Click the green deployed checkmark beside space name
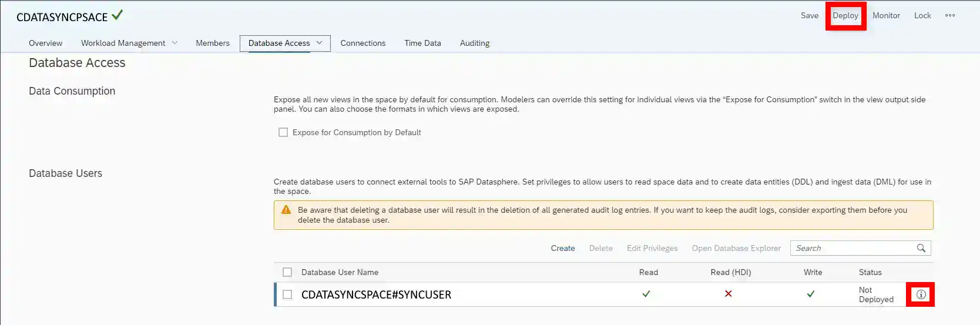This screenshot has height=325, width=980. [118, 15]
